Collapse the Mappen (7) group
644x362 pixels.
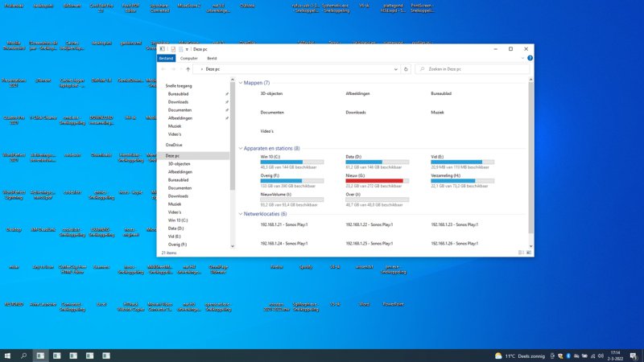point(241,83)
